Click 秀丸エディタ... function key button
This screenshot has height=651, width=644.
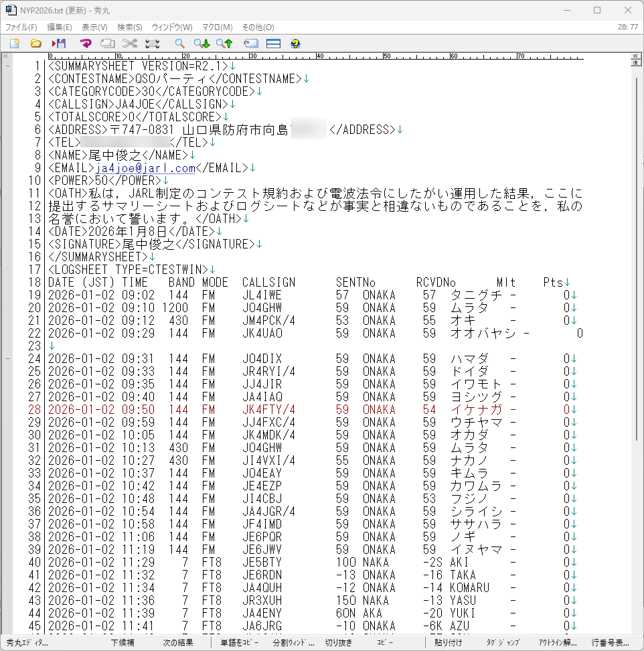point(27,643)
